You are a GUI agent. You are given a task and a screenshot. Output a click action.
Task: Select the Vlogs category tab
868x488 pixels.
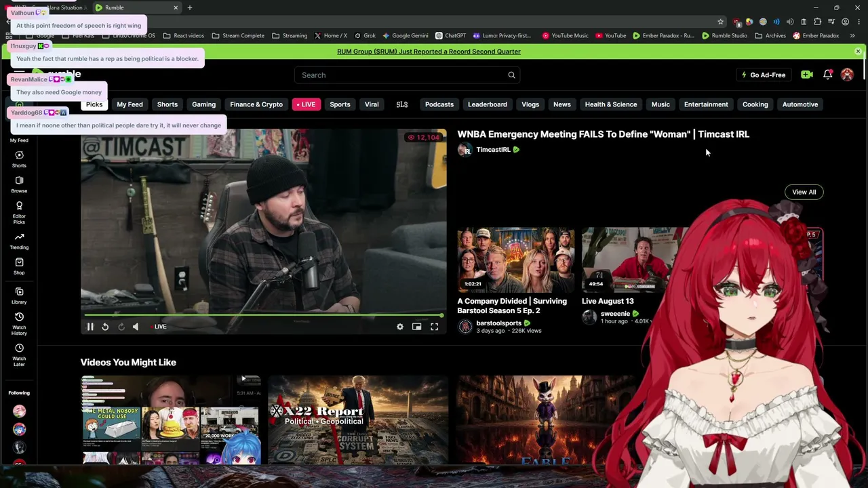click(530, 104)
